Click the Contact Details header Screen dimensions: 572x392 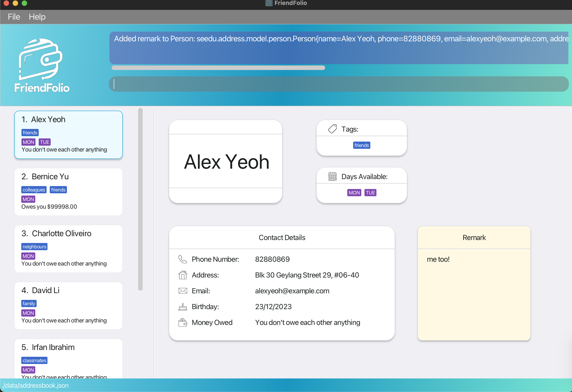(x=282, y=238)
